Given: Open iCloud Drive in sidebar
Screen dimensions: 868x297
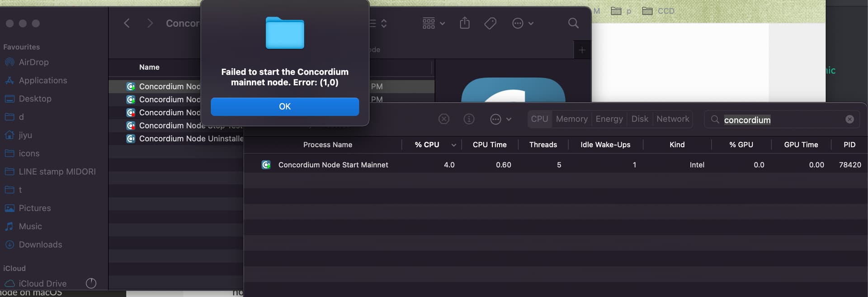Looking at the screenshot, I should [x=36, y=283].
